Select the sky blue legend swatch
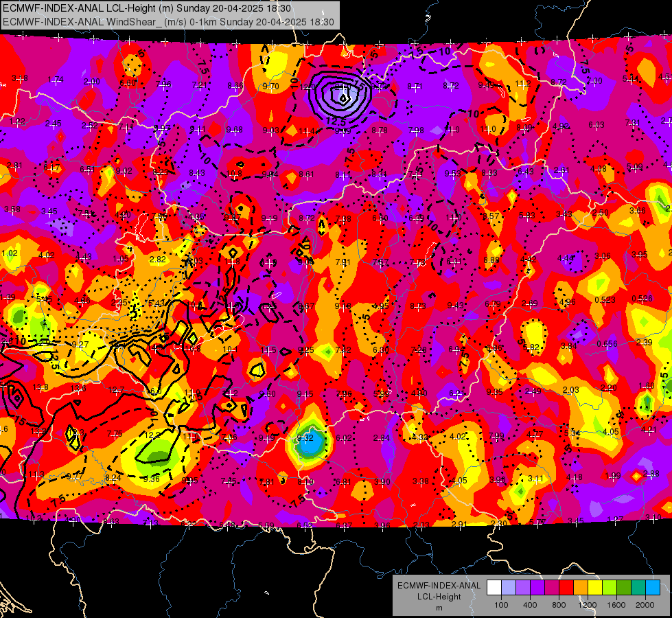This screenshot has height=618, width=672. (x=653, y=588)
